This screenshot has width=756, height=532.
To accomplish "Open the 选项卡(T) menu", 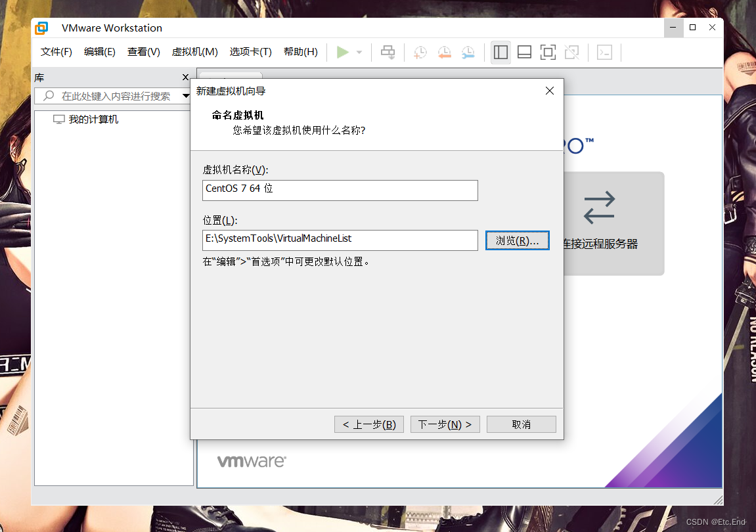I will point(251,52).
